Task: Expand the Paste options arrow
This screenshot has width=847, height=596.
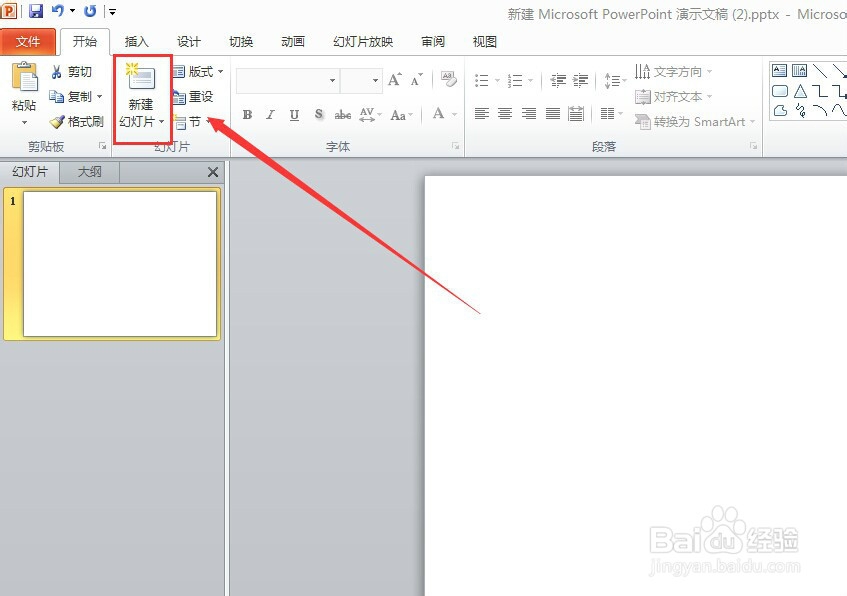Action: tap(24, 123)
